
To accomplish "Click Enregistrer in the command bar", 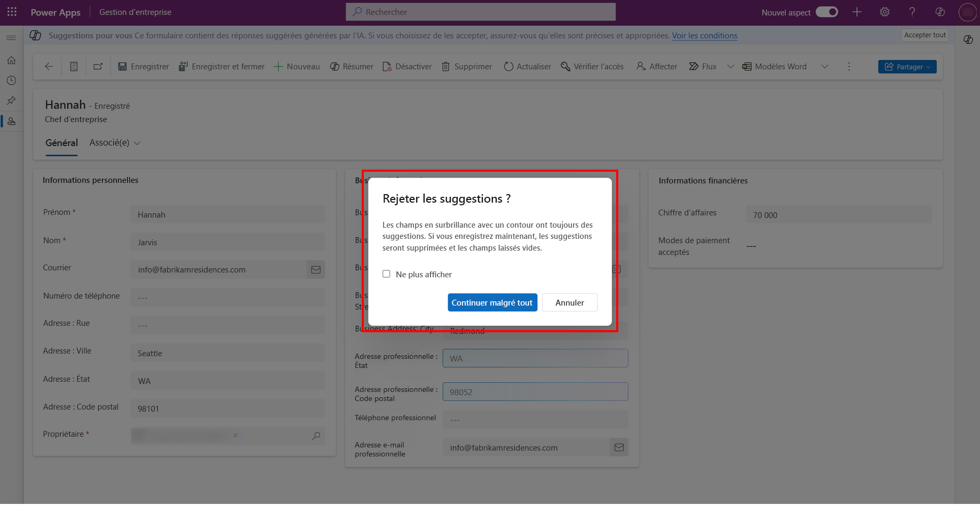I will coord(144,67).
